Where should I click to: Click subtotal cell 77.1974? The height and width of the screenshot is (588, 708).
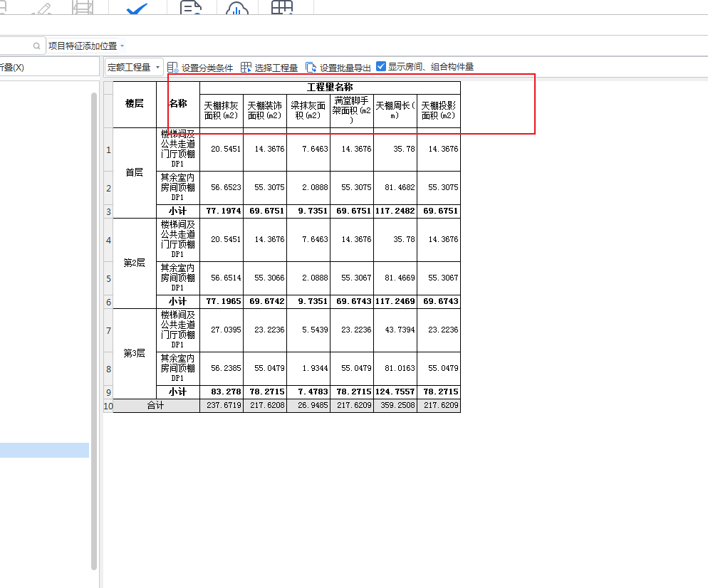click(x=222, y=211)
